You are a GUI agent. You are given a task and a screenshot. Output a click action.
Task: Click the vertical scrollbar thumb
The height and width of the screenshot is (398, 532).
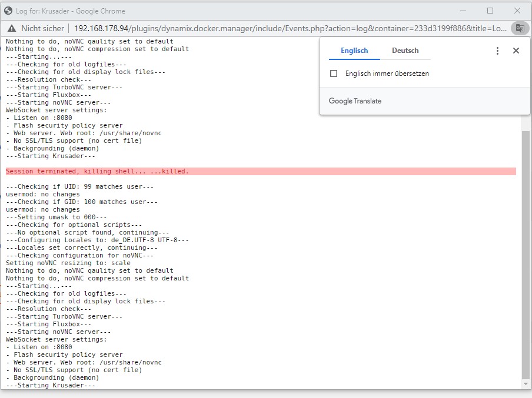click(526, 255)
